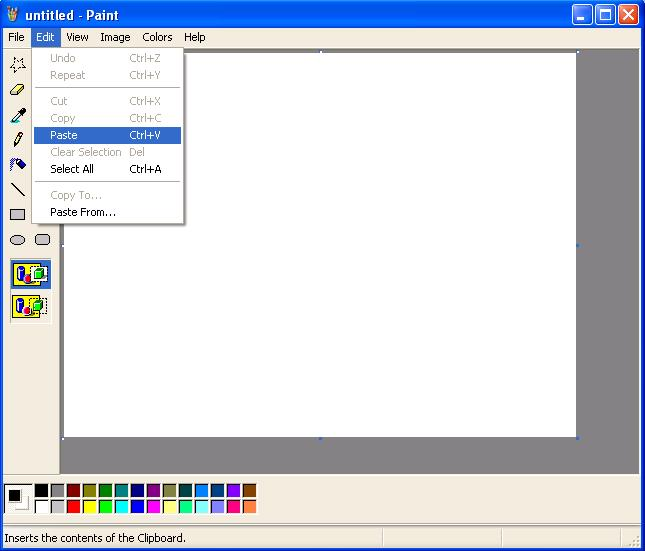The height and width of the screenshot is (551, 645).
Task: Open the View menu
Action: pos(77,37)
